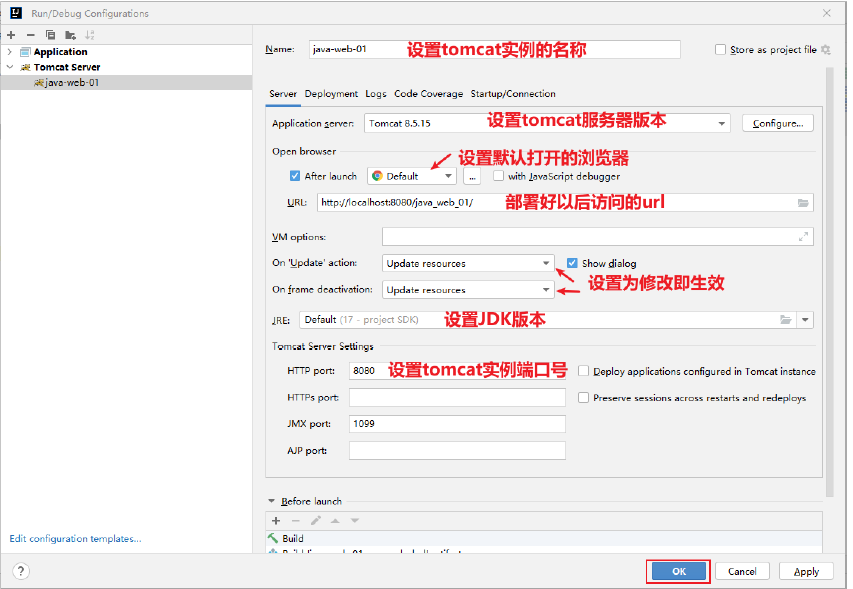Open the Application server dropdown
The image size is (853, 589).
pyautogui.click(x=546, y=123)
